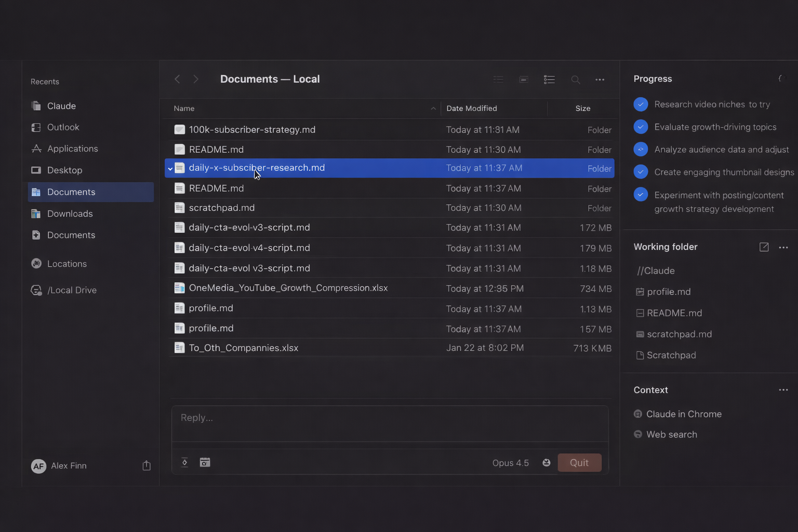Open Applications in the sidebar
Image resolution: width=798 pixels, height=532 pixels.
click(72, 149)
